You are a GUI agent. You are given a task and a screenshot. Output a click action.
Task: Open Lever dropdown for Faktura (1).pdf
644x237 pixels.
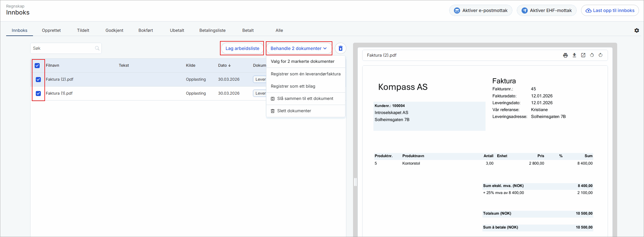coord(260,94)
